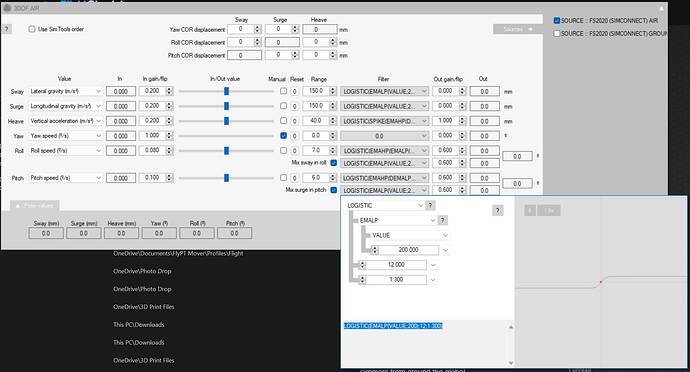Image resolution: width=690 pixels, height=372 pixels.
Task: Toggle Mix surge in pitch
Action: tap(334, 190)
